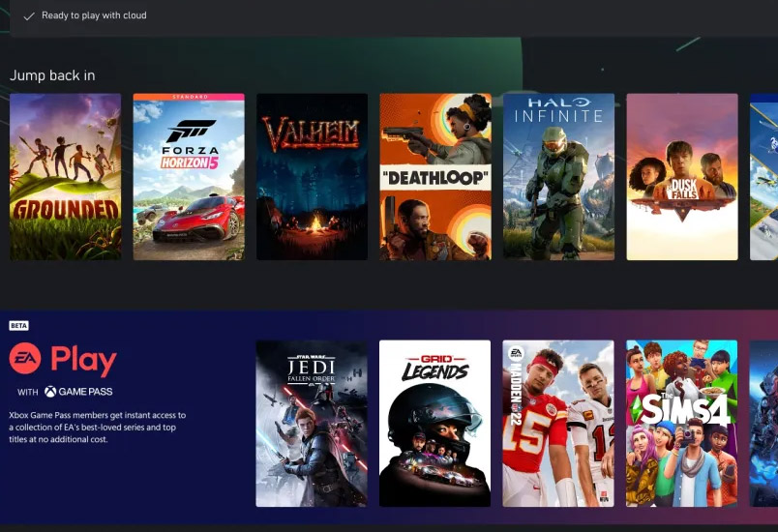778x532 pixels.
Task: Open the Jump back in section heading
Action: (52, 75)
